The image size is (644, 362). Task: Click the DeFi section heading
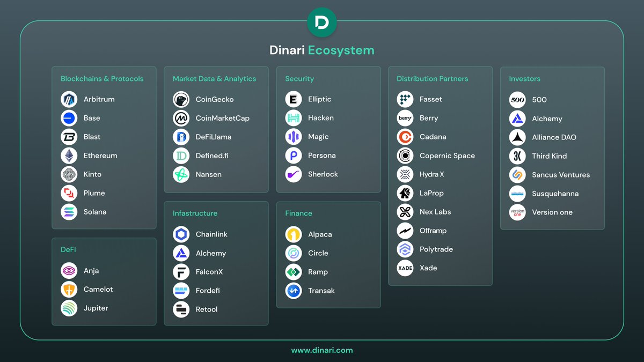pyautogui.click(x=68, y=250)
